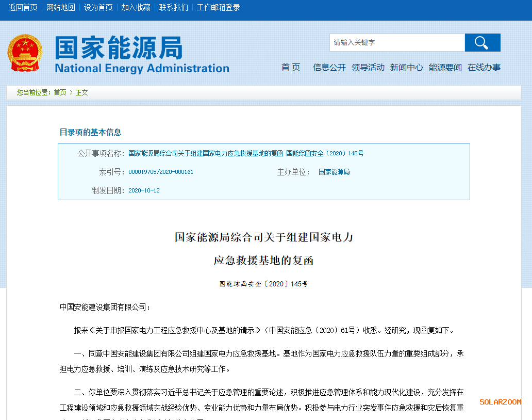This screenshot has height=420, width=532.
Task: Open the 新闻中心 menu item
Action: [x=406, y=68]
